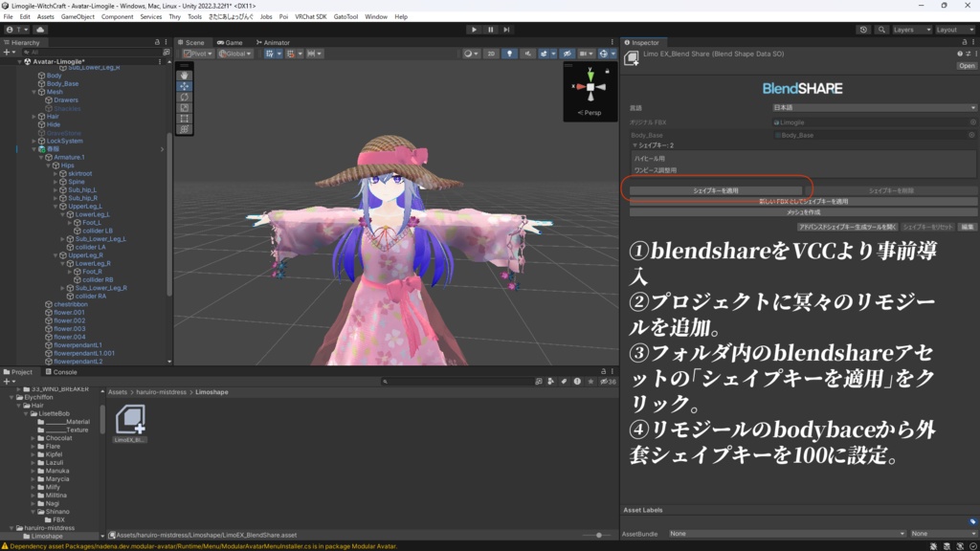
Task: Collapse the Armature.1 node in the Hierarchy
Action: click(41, 157)
